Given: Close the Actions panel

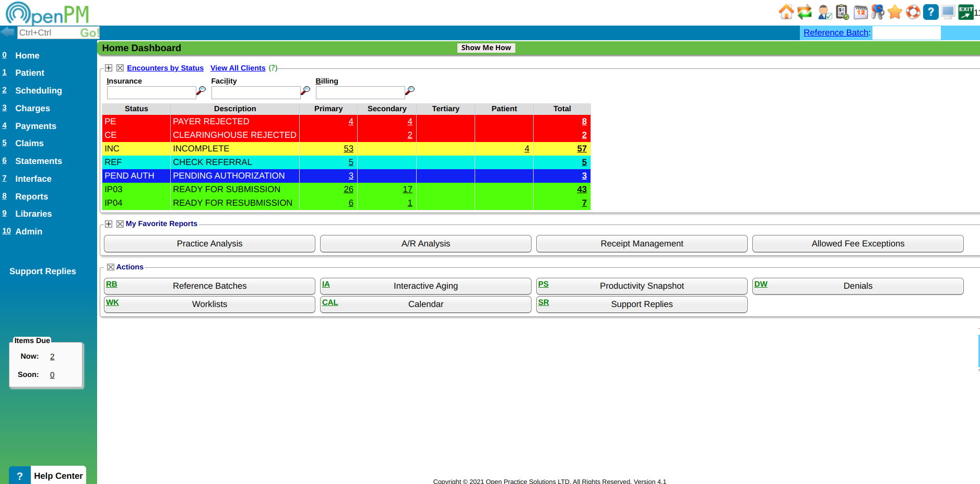Looking at the screenshot, I should point(111,267).
